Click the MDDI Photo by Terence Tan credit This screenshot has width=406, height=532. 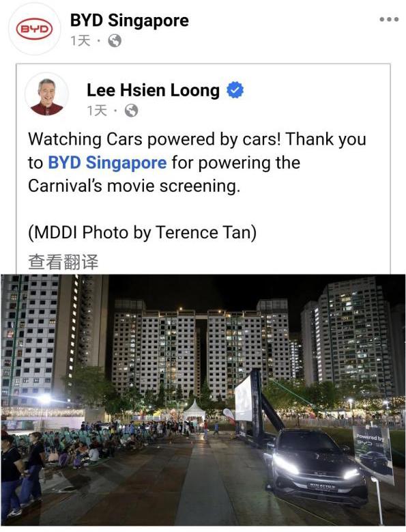tap(143, 233)
